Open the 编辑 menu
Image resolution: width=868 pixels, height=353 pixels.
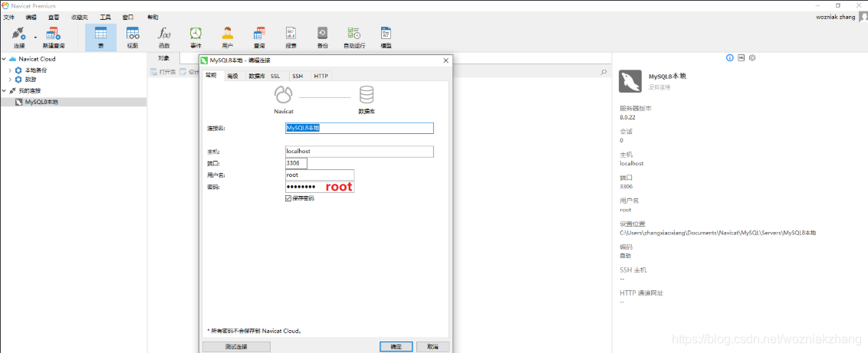(31, 17)
